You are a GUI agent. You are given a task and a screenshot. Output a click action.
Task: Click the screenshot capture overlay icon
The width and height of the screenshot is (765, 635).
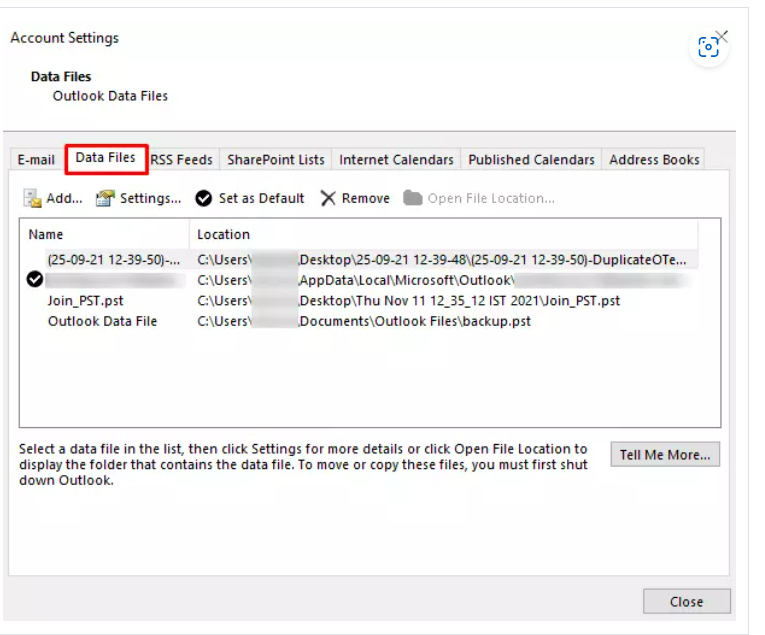click(708, 47)
